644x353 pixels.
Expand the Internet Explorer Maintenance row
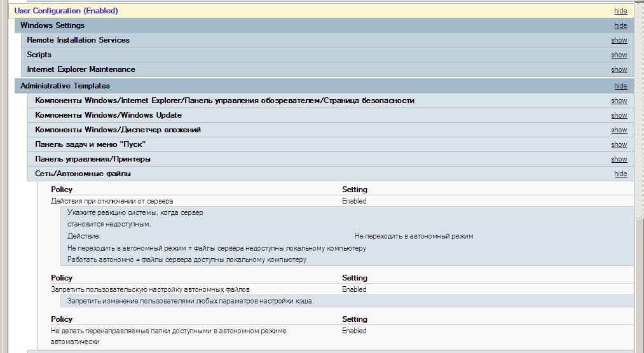click(x=327, y=69)
